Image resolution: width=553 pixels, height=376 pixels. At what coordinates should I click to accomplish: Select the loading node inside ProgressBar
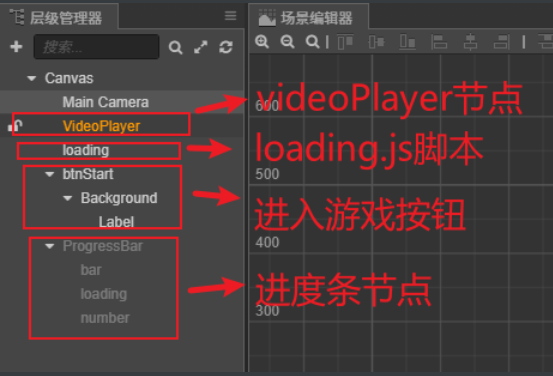pyautogui.click(x=104, y=294)
